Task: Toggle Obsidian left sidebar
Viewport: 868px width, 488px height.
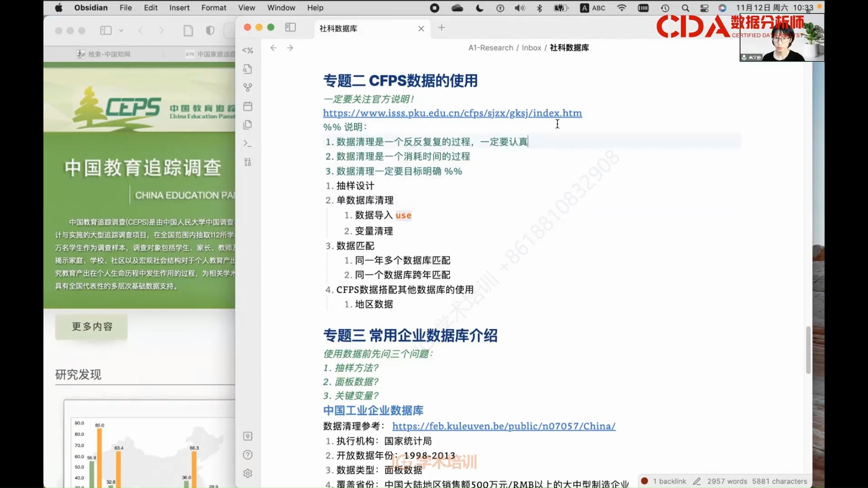Action: click(290, 28)
